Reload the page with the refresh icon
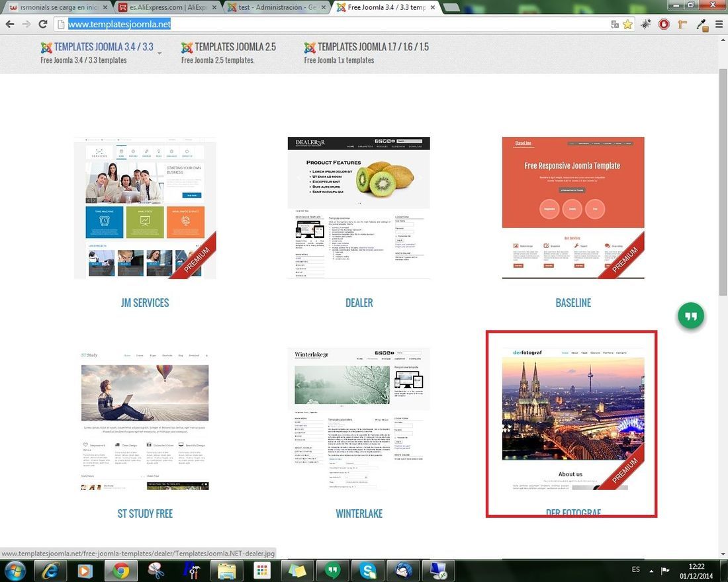Viewport: 728px width, 582px height. pos(43,24)
